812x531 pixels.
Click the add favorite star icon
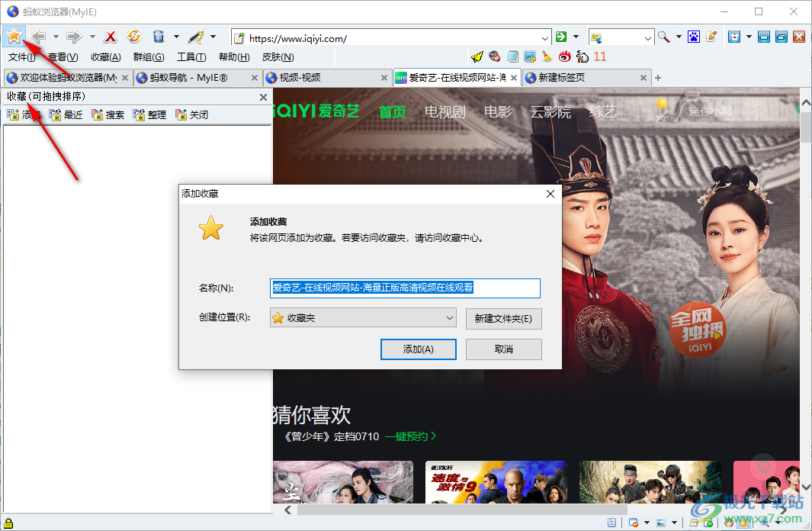tap(15, 36)
